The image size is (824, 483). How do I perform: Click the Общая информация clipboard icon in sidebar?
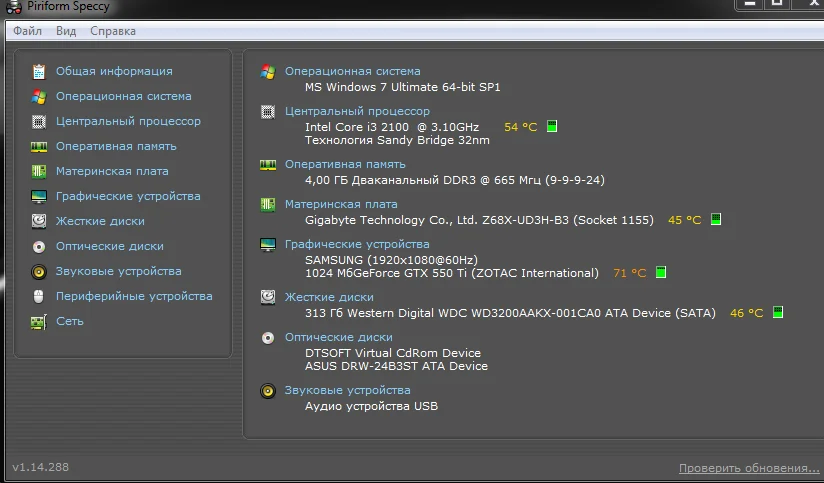tap(39, 71)
